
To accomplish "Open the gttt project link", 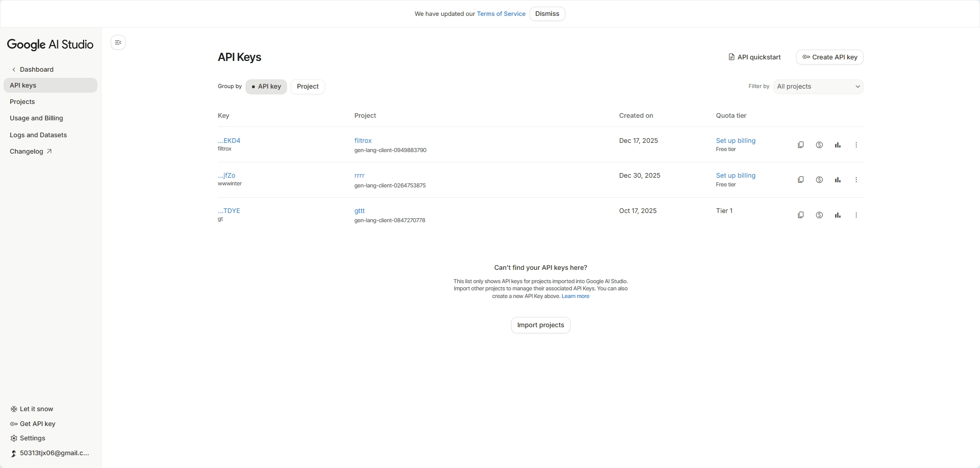I will [359, 211].
